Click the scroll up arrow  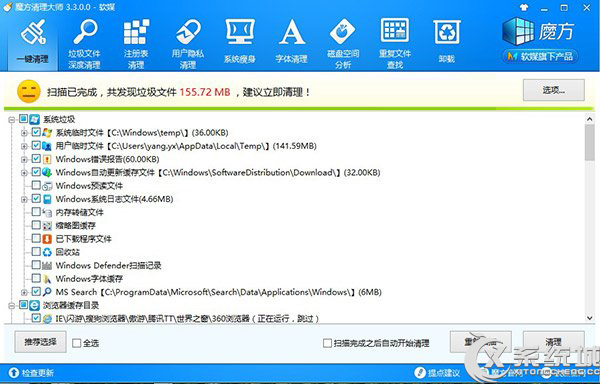tap(589, 119)
